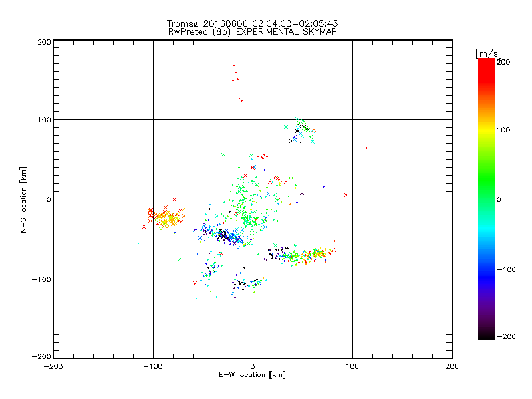Click the plot title 'Tromsø 20160606 02:04:00-02:05:43'
532x399 pixels.
(252, 23)
